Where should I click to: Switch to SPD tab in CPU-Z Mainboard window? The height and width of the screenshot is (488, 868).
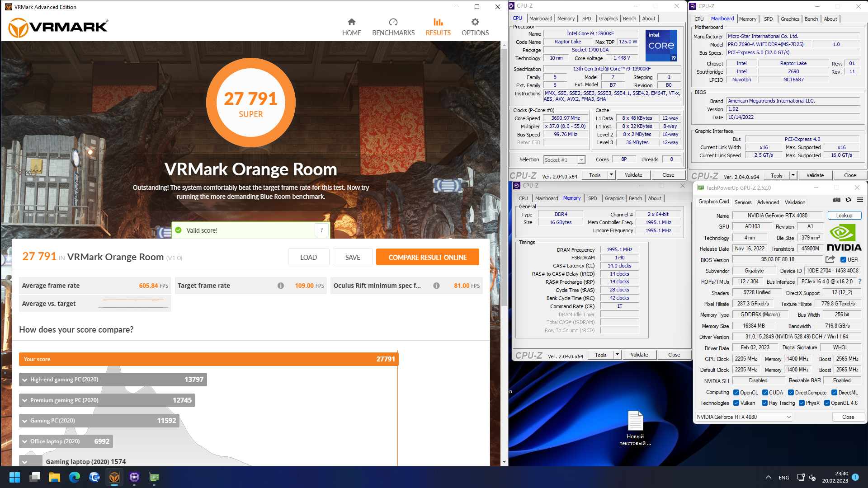tap(768, 19)
